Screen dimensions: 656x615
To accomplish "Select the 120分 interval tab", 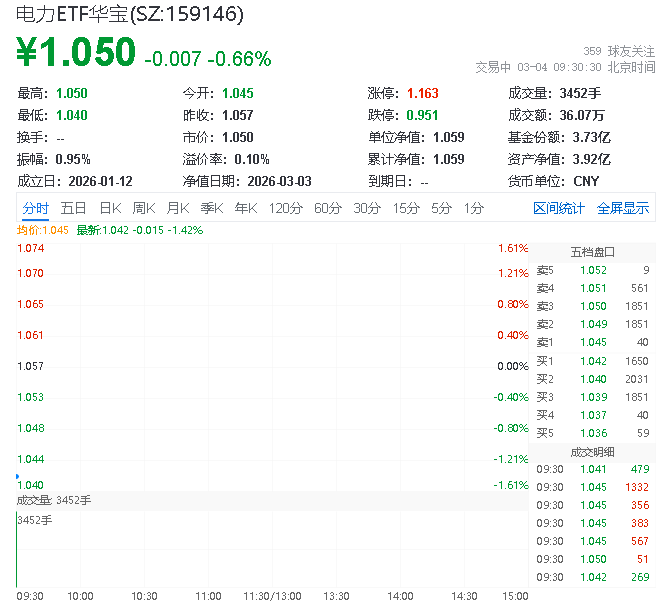I will [285, 208].
